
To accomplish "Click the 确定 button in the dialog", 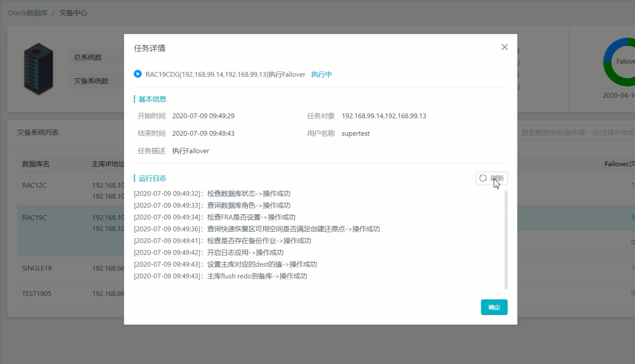I will tap(494, 307).
